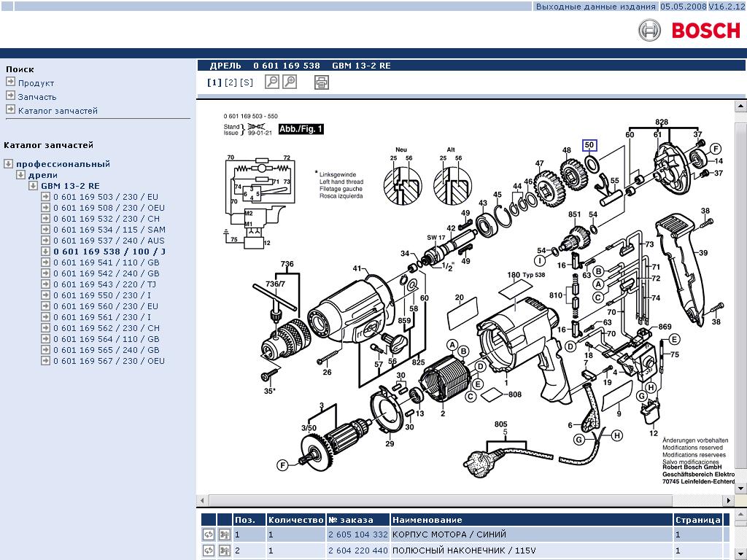Select model 0 601 169 543 / 220 / TJ
The height and width of the screenshot is (560, 747).
pyautogui.click(x=104, y=284)
